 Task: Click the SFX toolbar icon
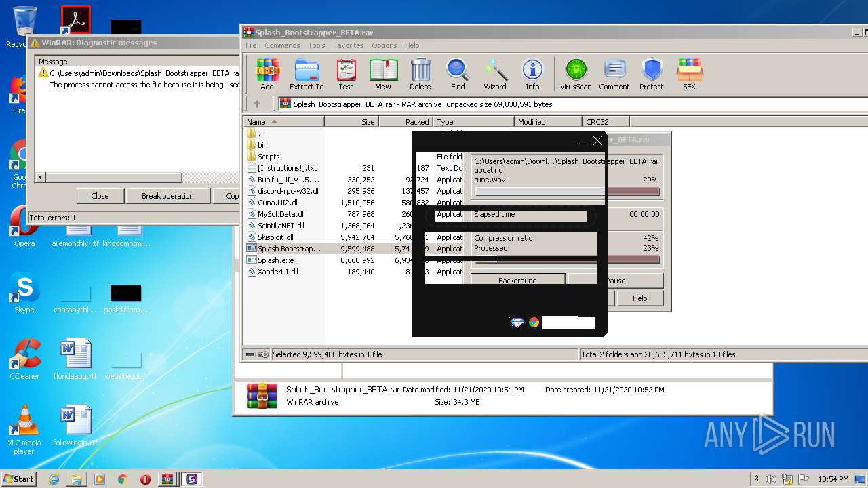tap(689, 75)
